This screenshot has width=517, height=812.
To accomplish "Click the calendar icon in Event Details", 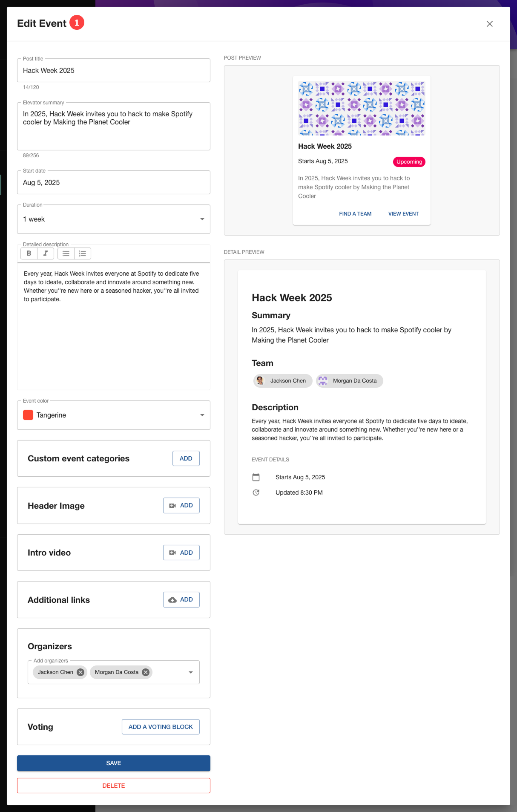I will (256, 477).
